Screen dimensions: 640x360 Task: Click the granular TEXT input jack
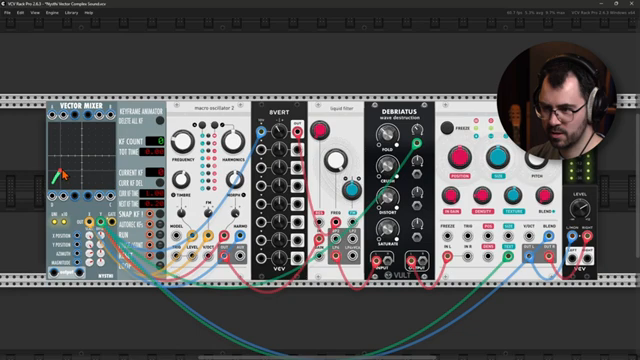tap(508, 256)
